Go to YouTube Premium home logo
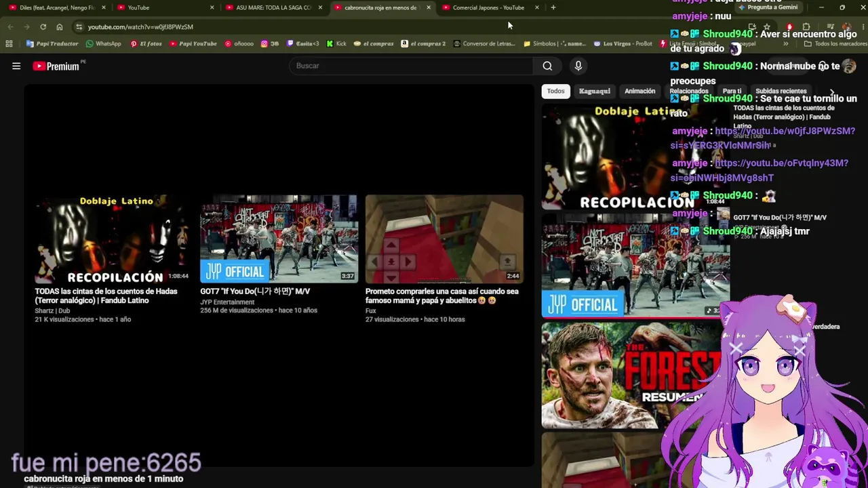868x488 pixels. 56,66
